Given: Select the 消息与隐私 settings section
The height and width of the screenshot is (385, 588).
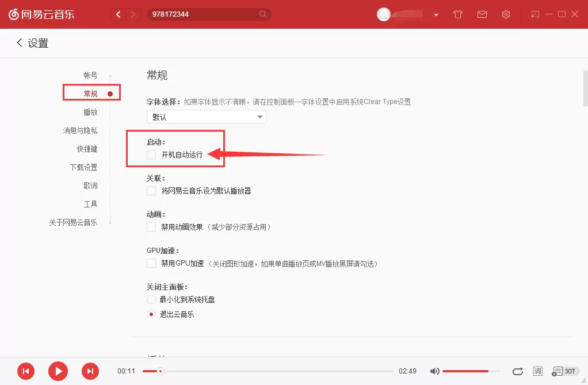Looking at the screenshot, I should point(80,130).
